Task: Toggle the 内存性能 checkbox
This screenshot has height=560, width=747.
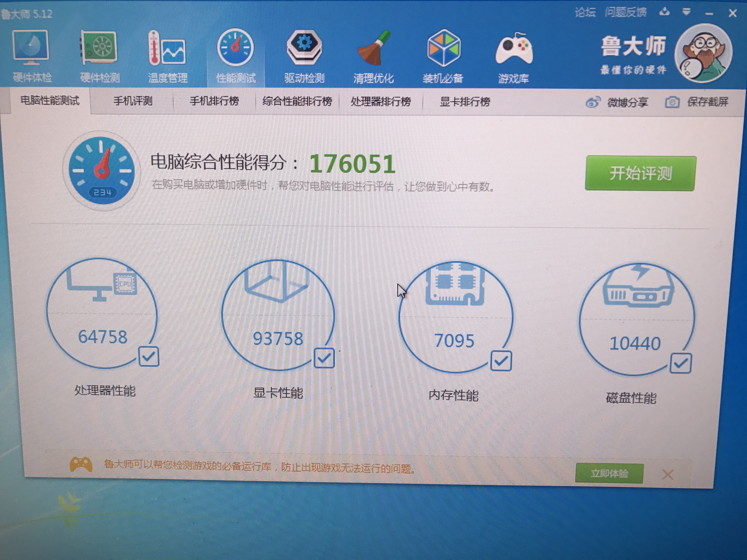Action: (501, 361)
